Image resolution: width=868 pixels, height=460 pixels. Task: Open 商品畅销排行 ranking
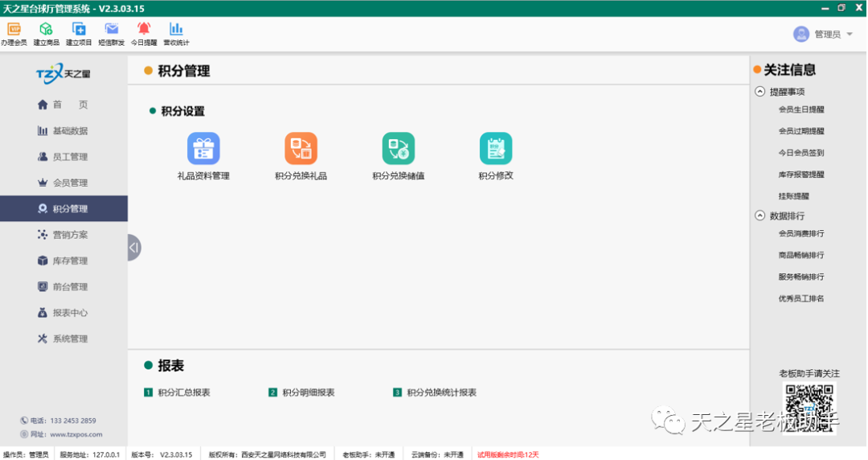[801, 256]
